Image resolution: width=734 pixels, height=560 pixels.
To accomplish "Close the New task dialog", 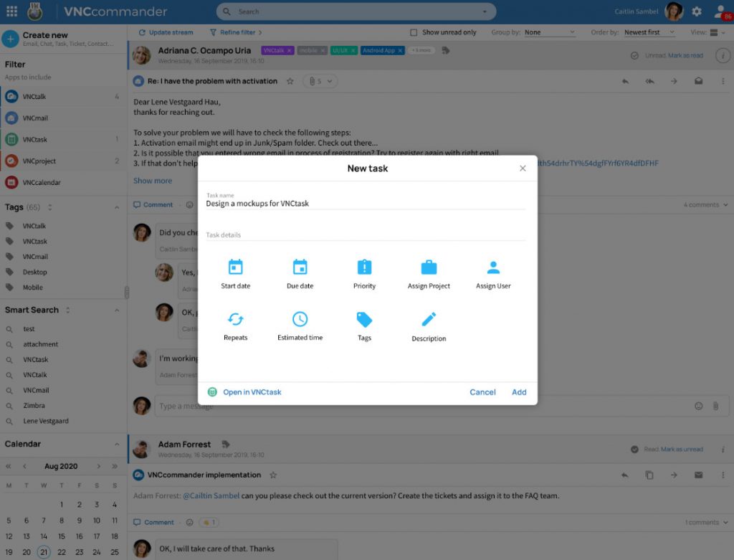I will click(x=523, y=168).
